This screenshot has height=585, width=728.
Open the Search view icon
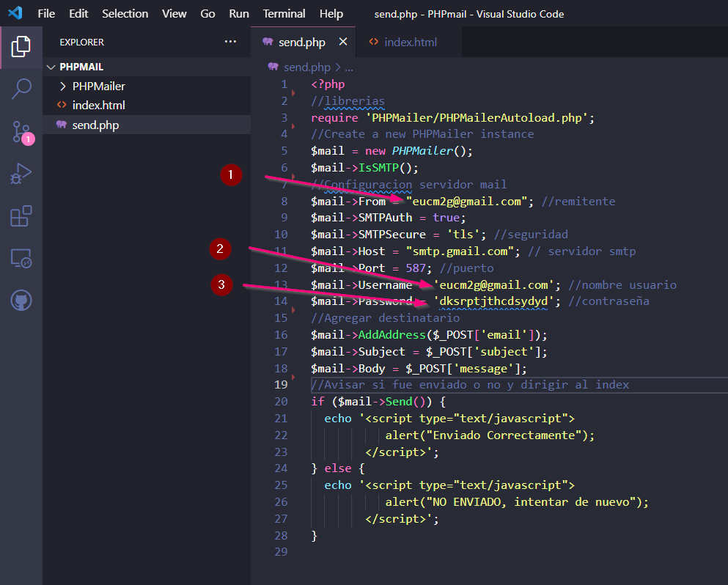21,88
